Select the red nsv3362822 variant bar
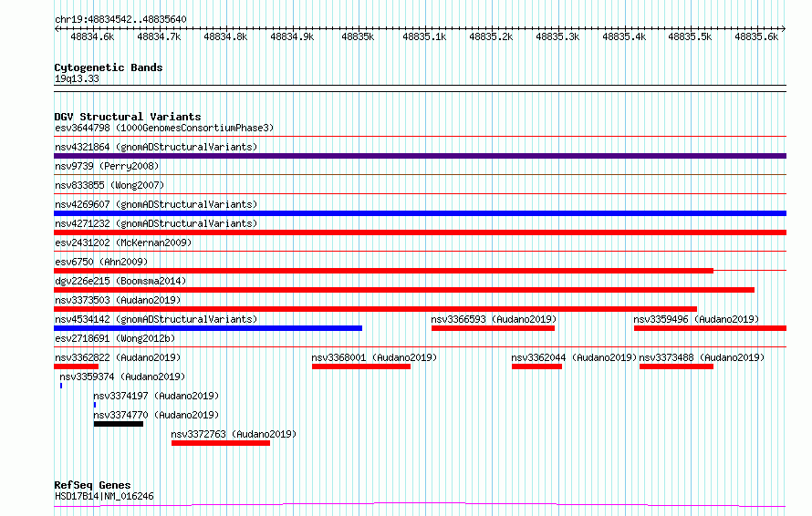 [x=76, y=366]
